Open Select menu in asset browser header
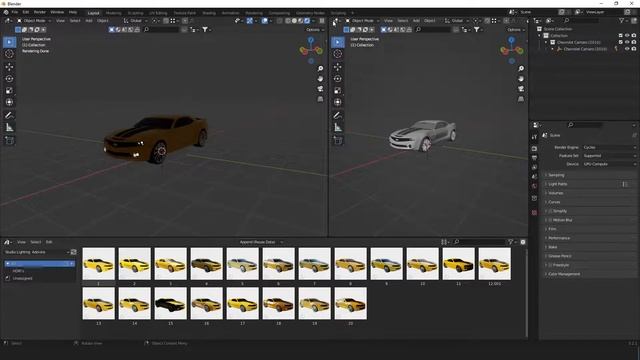 (x=36, y=242)
